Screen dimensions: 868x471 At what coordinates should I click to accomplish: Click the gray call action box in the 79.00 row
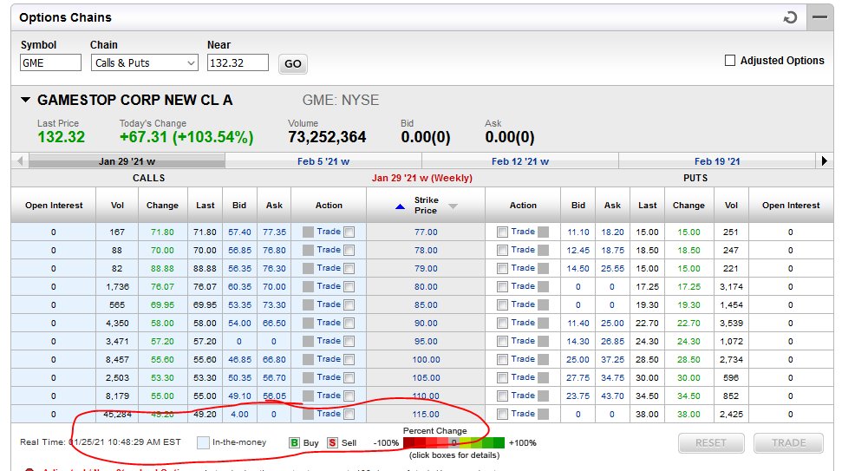coord(309,268)
